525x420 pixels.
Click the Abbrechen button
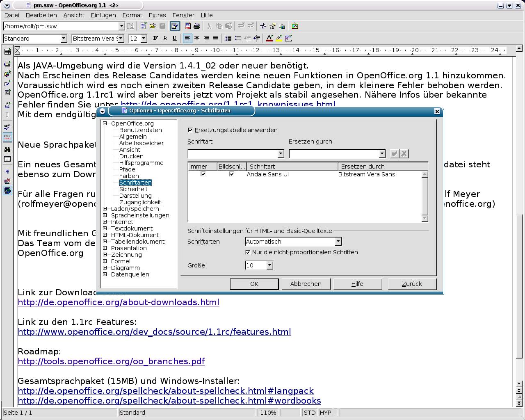[x=306, y=284]
